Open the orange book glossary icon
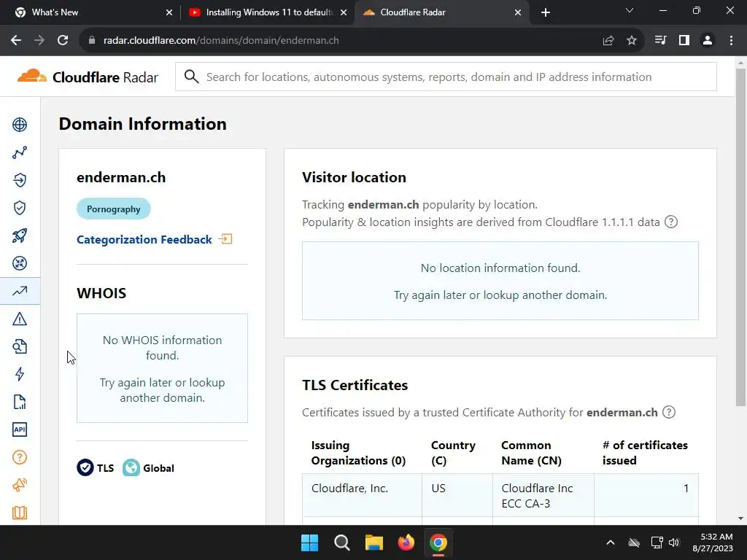This screenshot has width=747, height=560. click(x=20, y=513)
